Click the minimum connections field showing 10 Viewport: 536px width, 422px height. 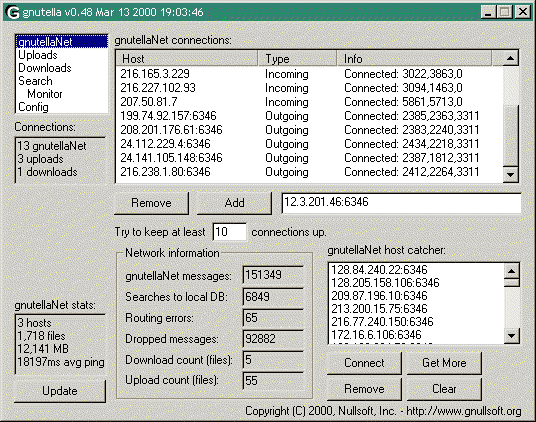pyautogui.click(x=229, y=232)
